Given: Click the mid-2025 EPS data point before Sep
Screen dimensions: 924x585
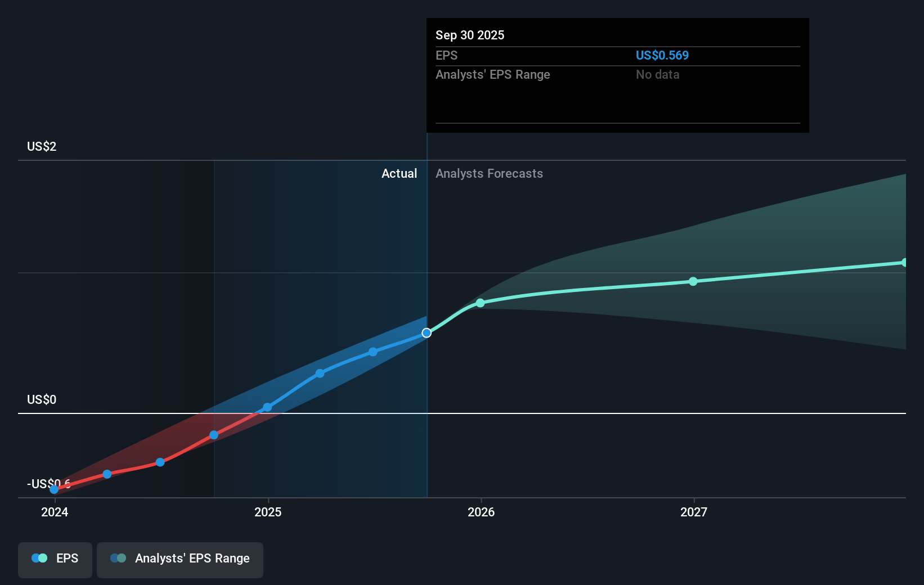Looking at the screenshot, I should coord(373,352).
